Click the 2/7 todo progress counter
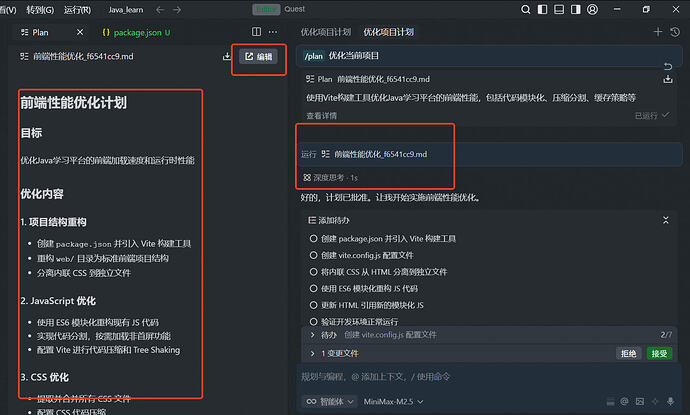The width and height of the screenshot is (690, 415). pyautogui.click(x=666, y=335)
